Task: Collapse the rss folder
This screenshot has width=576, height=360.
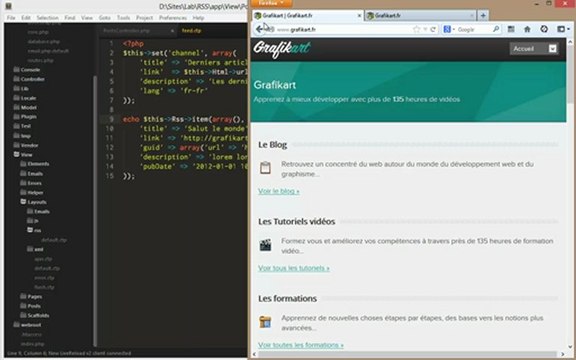Action: [34, 230]
